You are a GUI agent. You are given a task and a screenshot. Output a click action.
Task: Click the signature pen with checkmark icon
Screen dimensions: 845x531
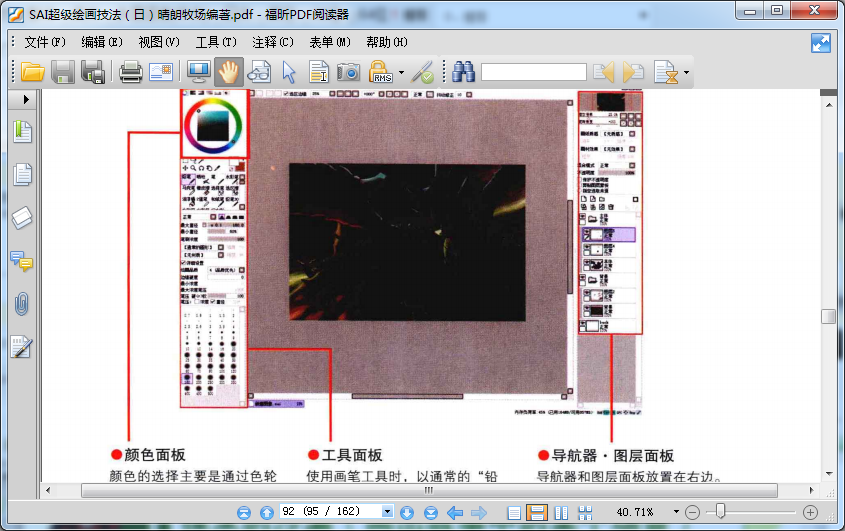(x=422, y=72)
